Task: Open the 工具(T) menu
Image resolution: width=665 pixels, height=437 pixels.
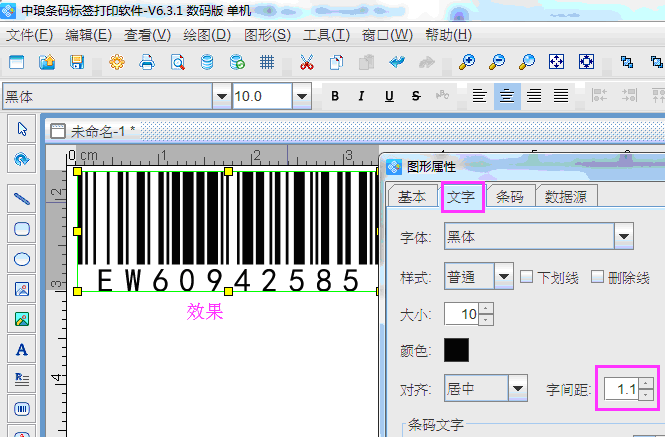Action: point(326,35)
